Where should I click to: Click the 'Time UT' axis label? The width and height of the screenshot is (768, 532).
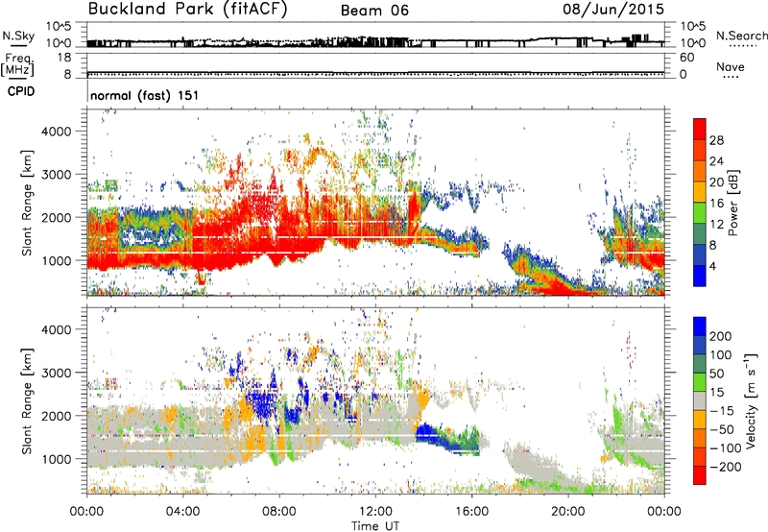point(375,525)
